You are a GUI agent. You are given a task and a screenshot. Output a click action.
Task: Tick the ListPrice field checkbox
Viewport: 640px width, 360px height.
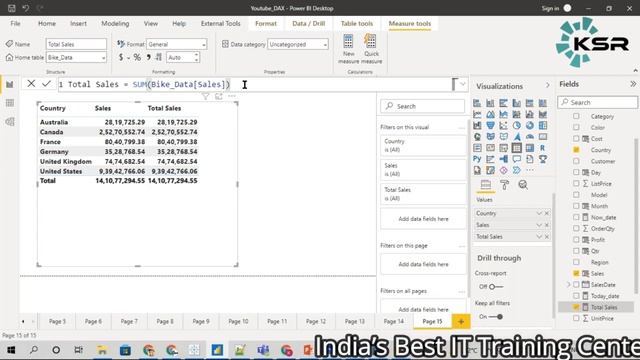click(x=576, y=184)
